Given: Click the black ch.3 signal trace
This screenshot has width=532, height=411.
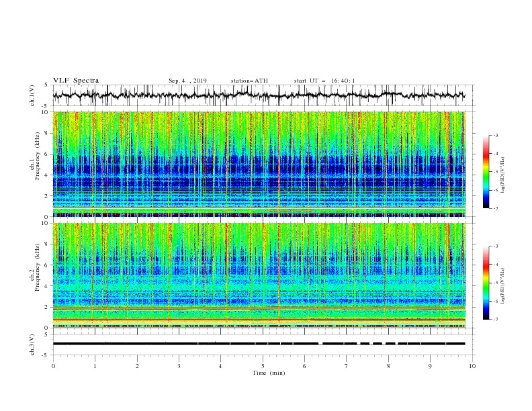Looking at the screenshot, I should point(259,344).
